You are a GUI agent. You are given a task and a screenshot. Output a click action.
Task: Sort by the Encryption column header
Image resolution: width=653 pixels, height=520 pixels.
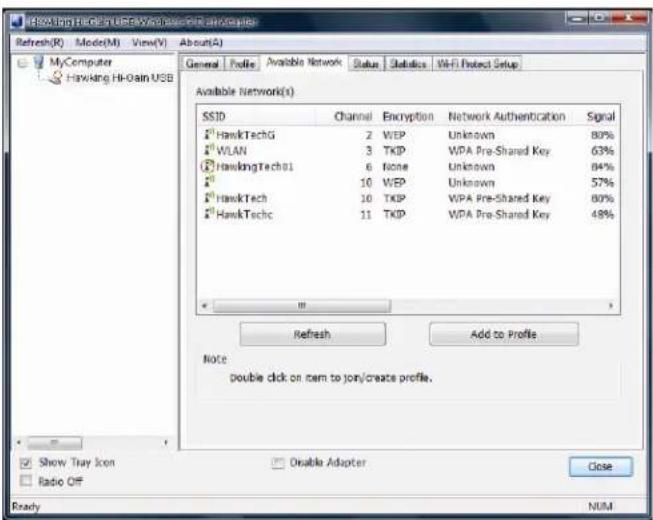[x=411, y=116]
